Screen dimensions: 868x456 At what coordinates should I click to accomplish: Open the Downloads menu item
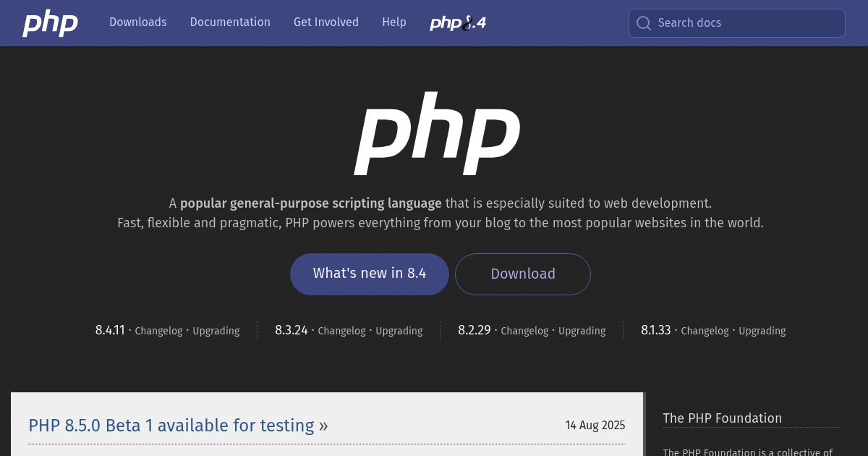[x=138, y=22]
